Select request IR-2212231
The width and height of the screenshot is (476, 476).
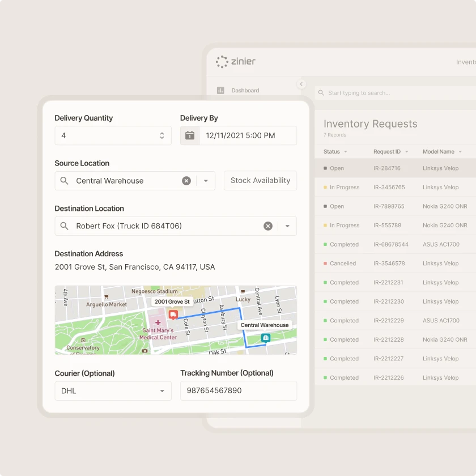(396, 282)
